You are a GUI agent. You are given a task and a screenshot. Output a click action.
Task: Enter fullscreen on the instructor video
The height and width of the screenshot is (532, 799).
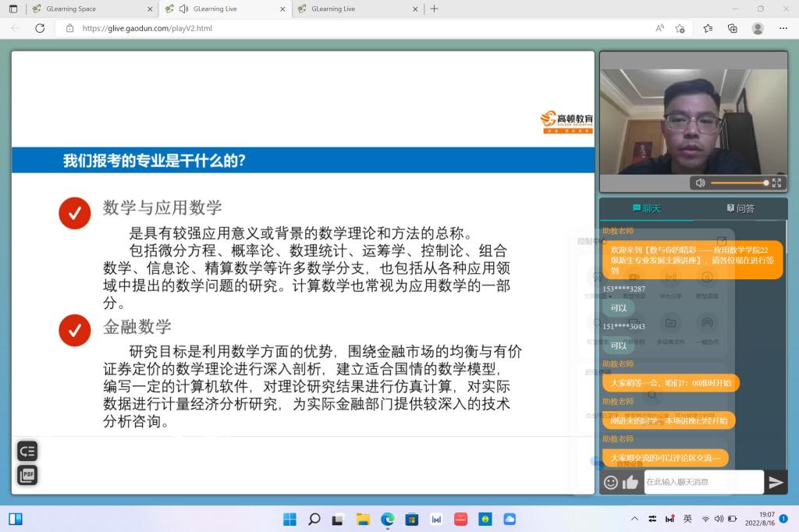776,183
